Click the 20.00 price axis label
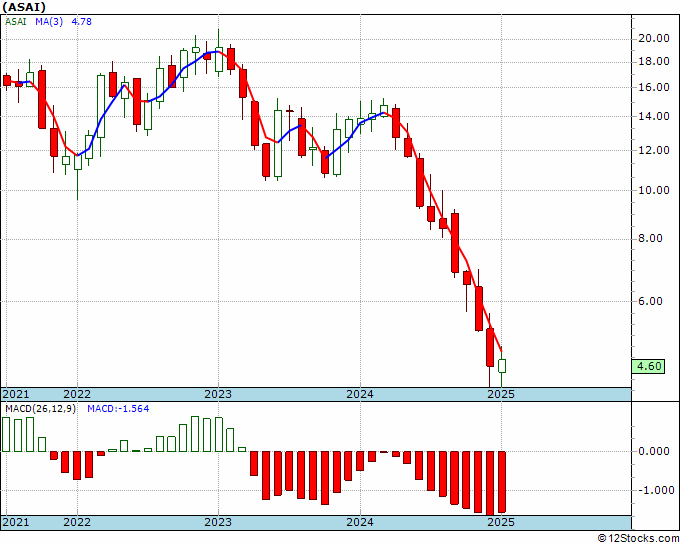 [654, 39]
